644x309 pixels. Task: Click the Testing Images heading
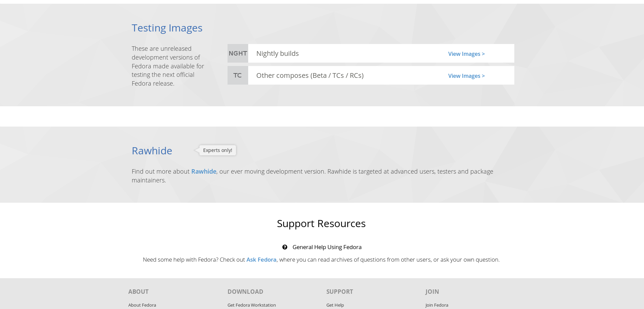(167, 28)
